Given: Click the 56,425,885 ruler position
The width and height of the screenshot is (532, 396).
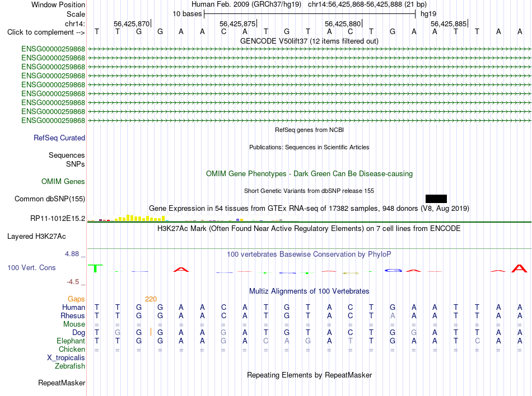Looking at the screenshot, I should 449,23.
